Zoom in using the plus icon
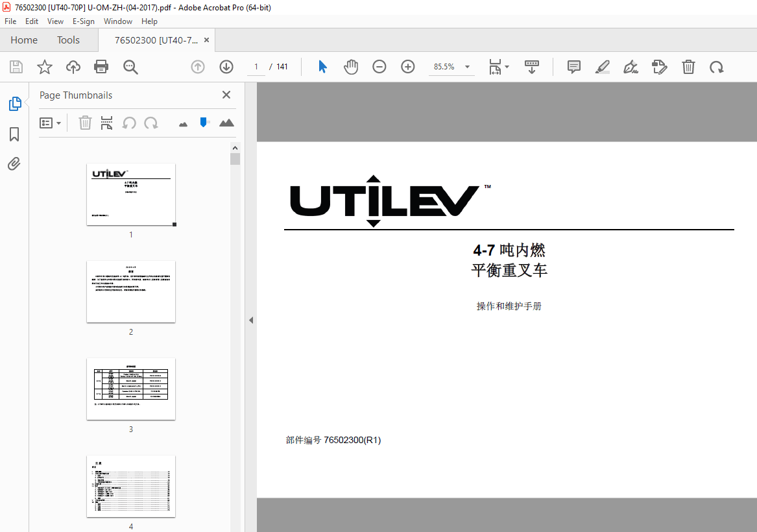The width and height of the screenshot is (757, 532). [x=407, y=66]
